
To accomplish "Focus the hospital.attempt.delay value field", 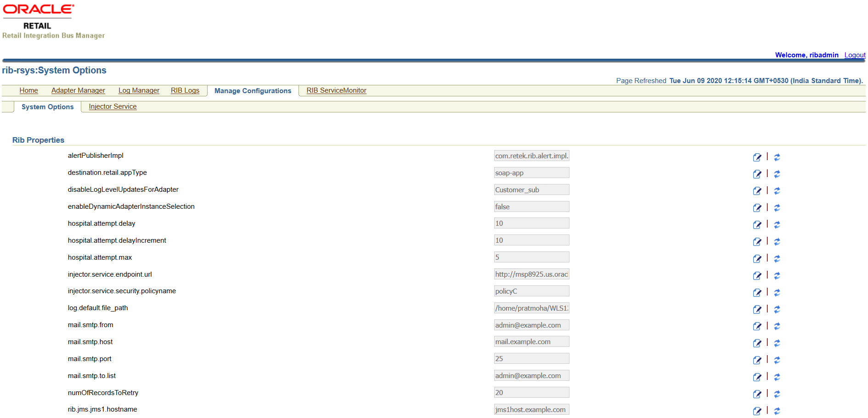I will point(531,223).
